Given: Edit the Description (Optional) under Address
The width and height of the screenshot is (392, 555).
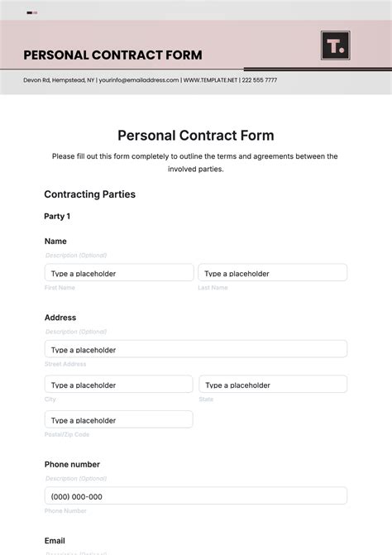Looking at the screenshot, I should pyautogui.click(x=76, y=332).
